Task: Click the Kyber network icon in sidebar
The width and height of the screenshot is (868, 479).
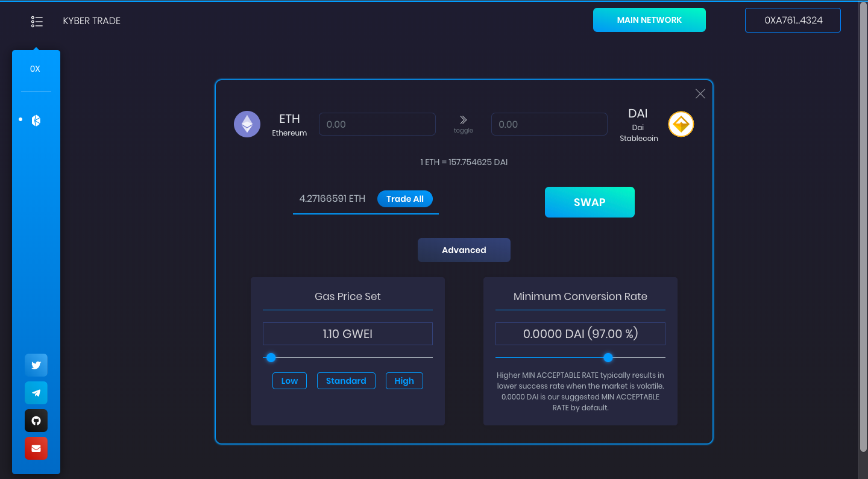Action: 36,121
